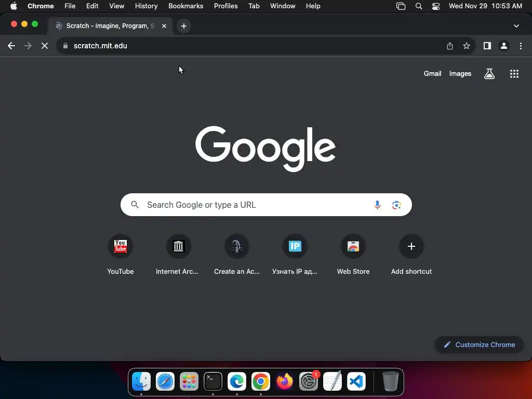Stop loading the page
The image size is (532, 399).
pos(45,46)
